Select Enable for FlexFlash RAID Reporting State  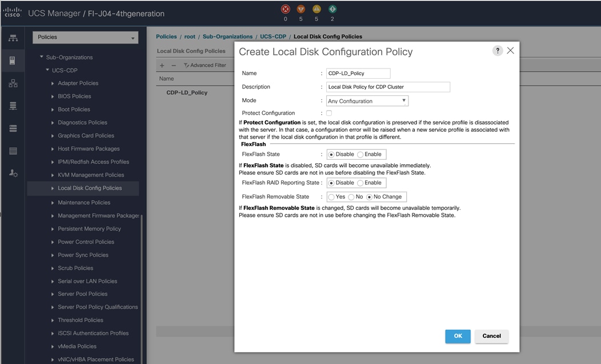click(360, 183)
